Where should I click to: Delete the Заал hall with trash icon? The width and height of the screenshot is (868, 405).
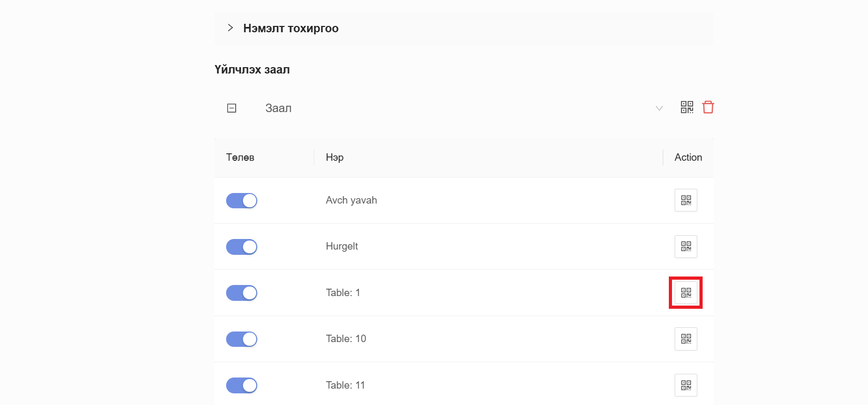tap(708, 107)
